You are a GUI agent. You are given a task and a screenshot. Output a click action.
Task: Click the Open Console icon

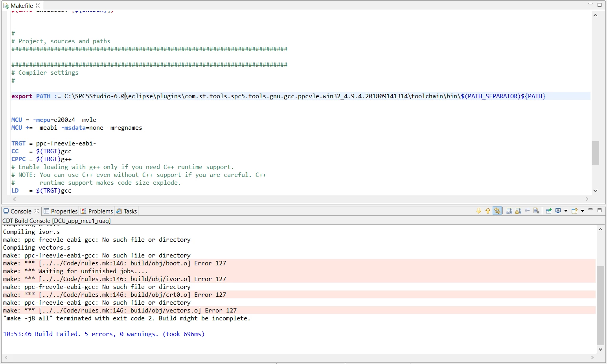[574, 211]
